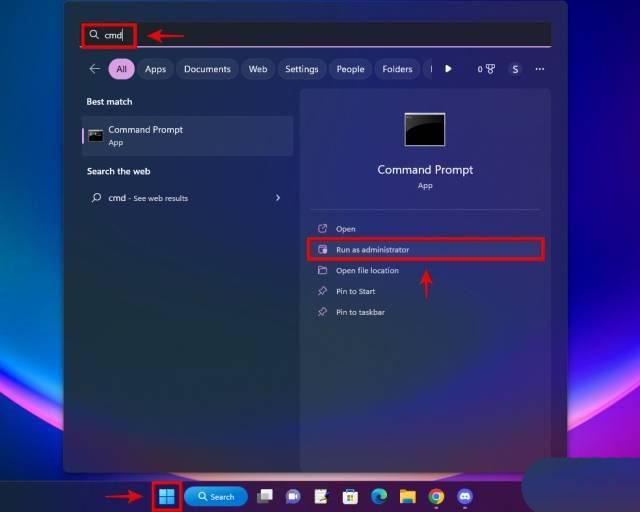This screenshot has width=640, height=512.
Task: Click the Pin to Start pin icon
Action: [322, 291]
